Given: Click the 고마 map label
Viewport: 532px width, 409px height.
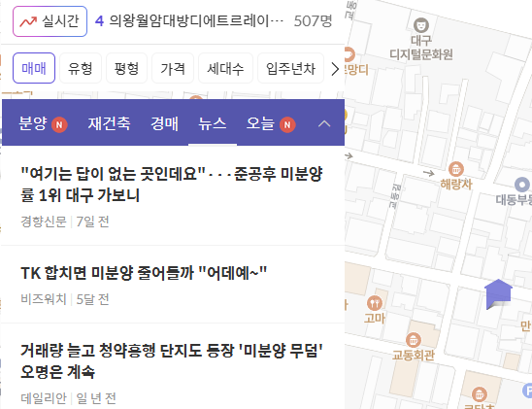Looking at the screenshot, I should [375, 319].
